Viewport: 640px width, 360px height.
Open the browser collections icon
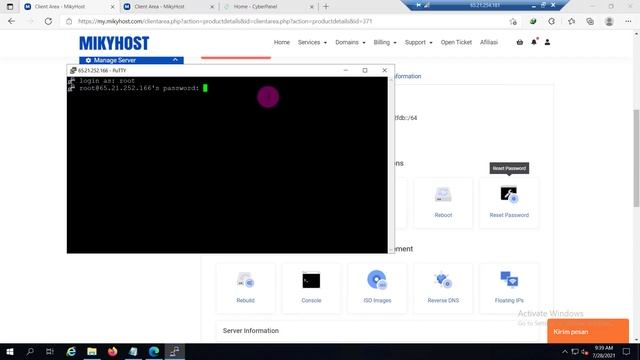click(590, 21)
